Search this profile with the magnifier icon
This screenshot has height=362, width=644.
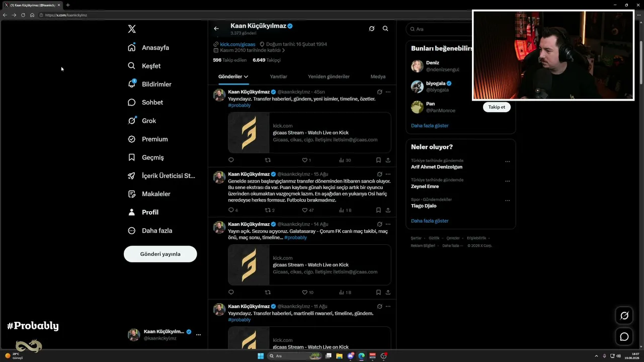coord(385,29)
